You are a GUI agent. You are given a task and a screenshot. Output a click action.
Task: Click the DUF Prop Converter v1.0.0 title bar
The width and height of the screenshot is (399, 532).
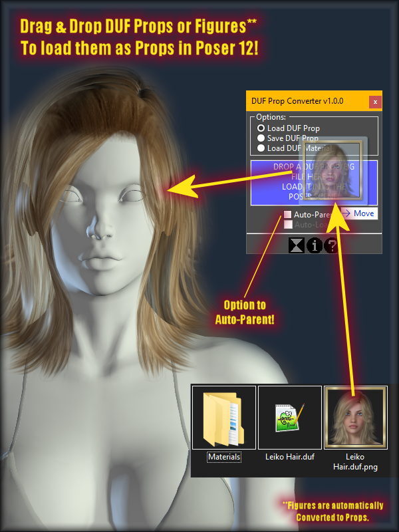[x=314, y=101]
